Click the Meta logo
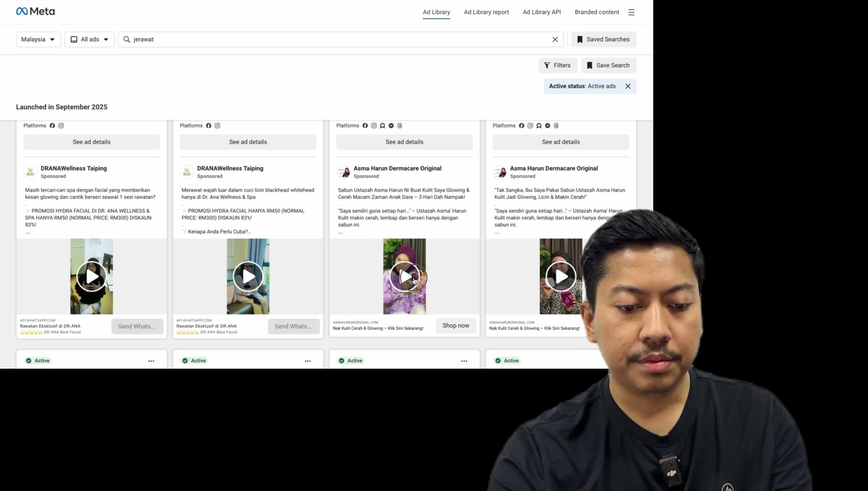Image resolution: width=868 pixels, height=491 pixels. (35, 11)
